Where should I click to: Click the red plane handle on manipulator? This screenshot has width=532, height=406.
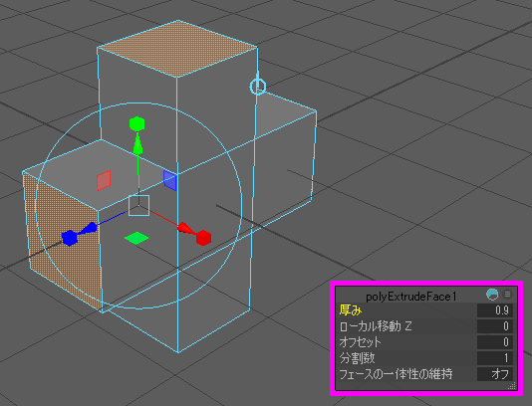104,180
